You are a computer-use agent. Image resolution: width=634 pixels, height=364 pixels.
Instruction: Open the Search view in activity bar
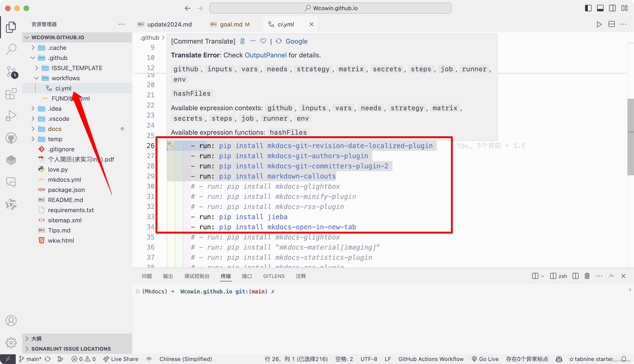[x=11, y=49]
